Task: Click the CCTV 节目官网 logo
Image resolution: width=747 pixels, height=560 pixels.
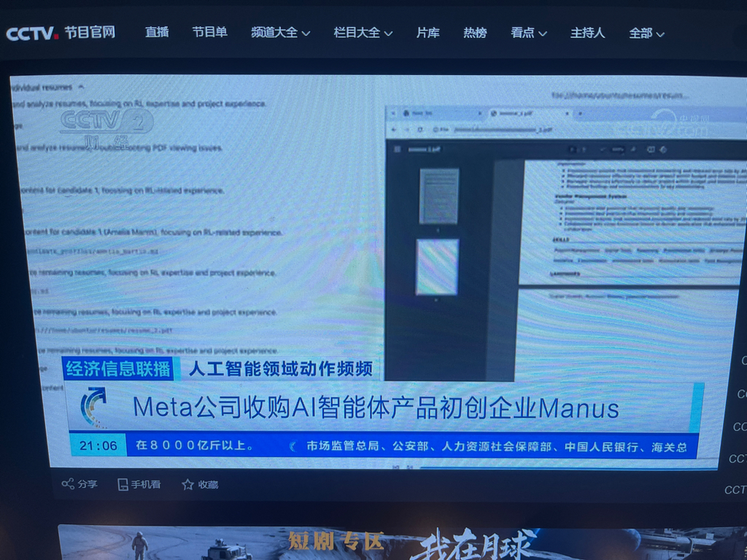Action: point(61,33)
